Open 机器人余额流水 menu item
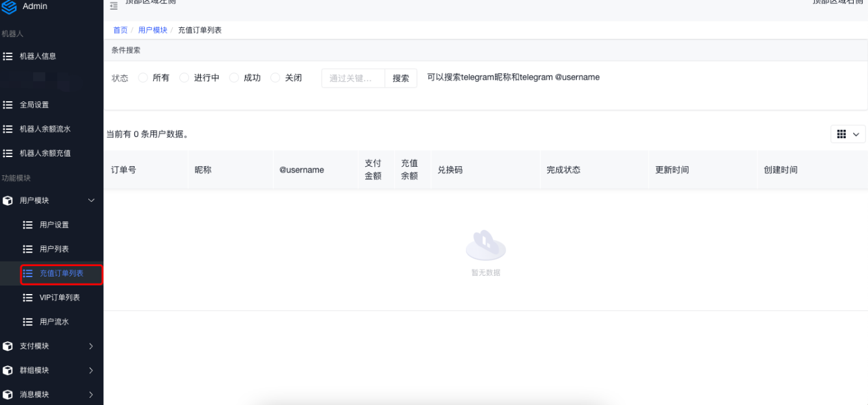The height and width of the screenshot is (405, 868). click(45, 129)
